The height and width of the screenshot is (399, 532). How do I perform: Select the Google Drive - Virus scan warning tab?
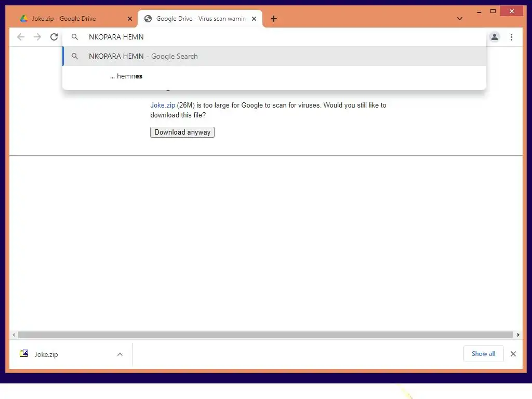coord(200,19)
